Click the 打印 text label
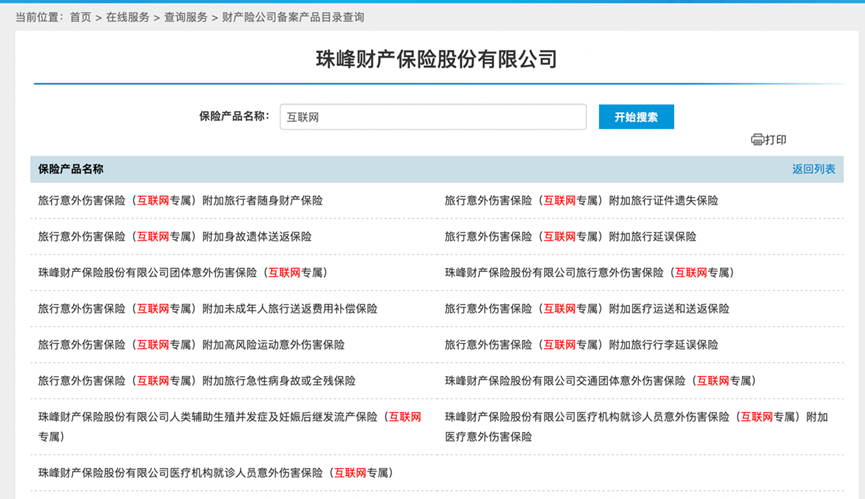This screenshot has width=865, height=499. point(776,139)
